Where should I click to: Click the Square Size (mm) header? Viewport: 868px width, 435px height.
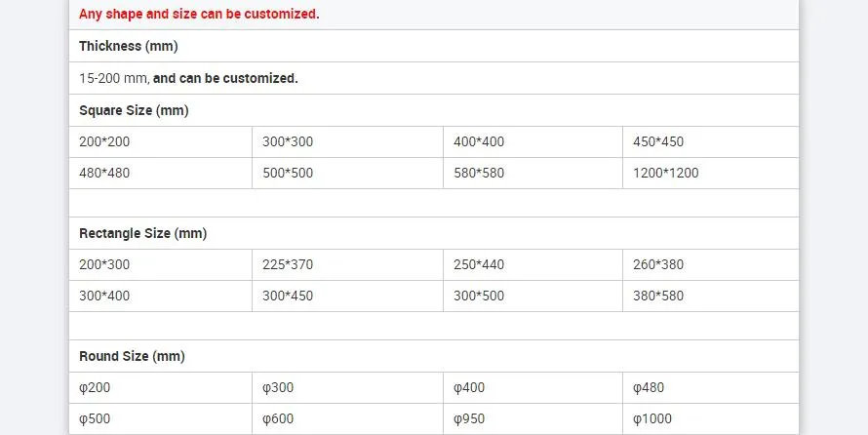134,110
